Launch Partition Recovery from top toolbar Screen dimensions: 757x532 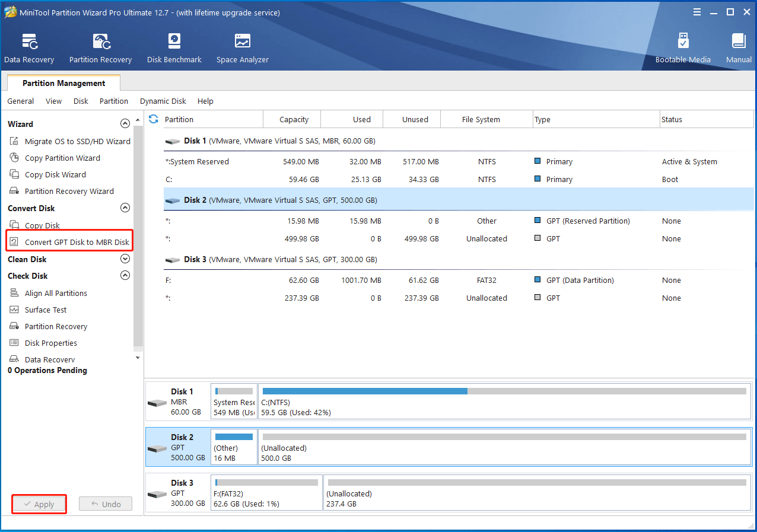[100, 49]
